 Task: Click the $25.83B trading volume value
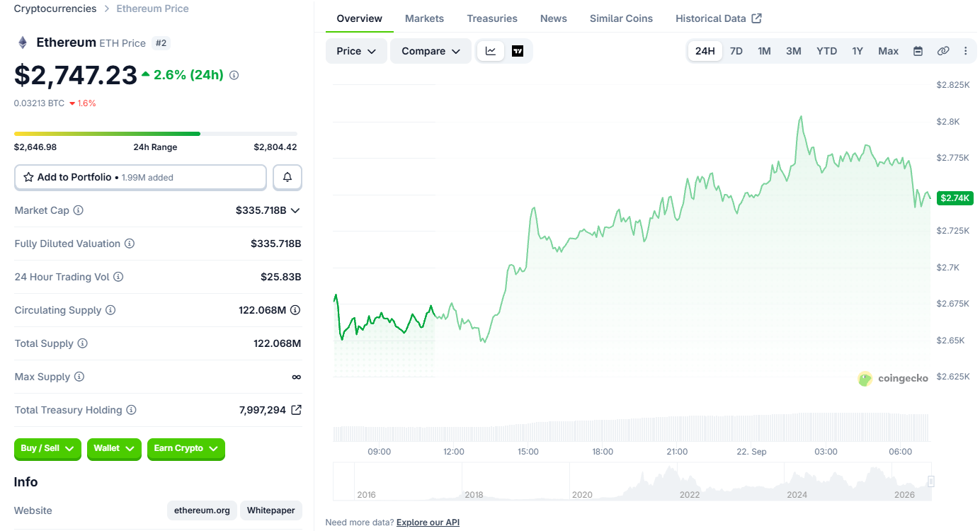click(281, 277)
